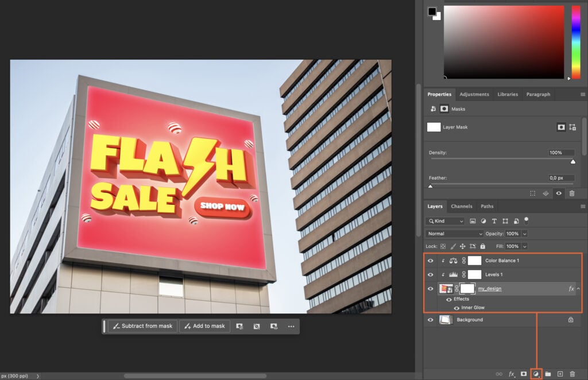Click the New adjustment layer icon
This screenshot has width=588, height=380.
coord(536,373)
